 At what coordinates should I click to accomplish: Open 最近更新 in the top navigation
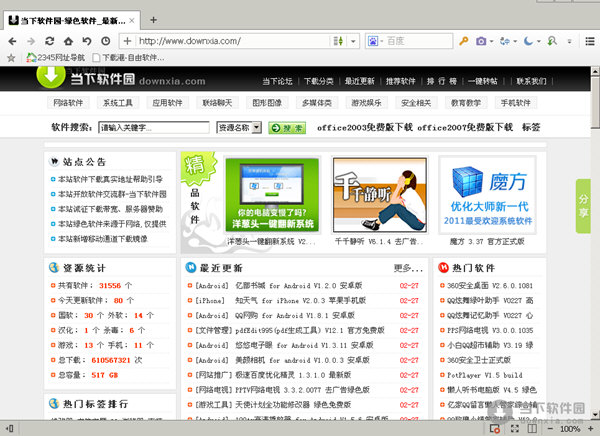[x=359, y=81]
